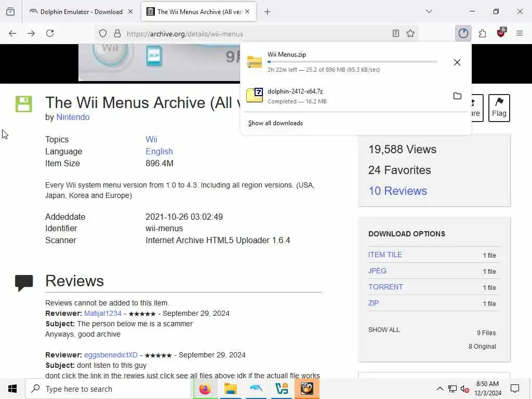Open the muted volume tray icon
The width and height of the screenshot is (532, 399).
click(x=464, y=389)
